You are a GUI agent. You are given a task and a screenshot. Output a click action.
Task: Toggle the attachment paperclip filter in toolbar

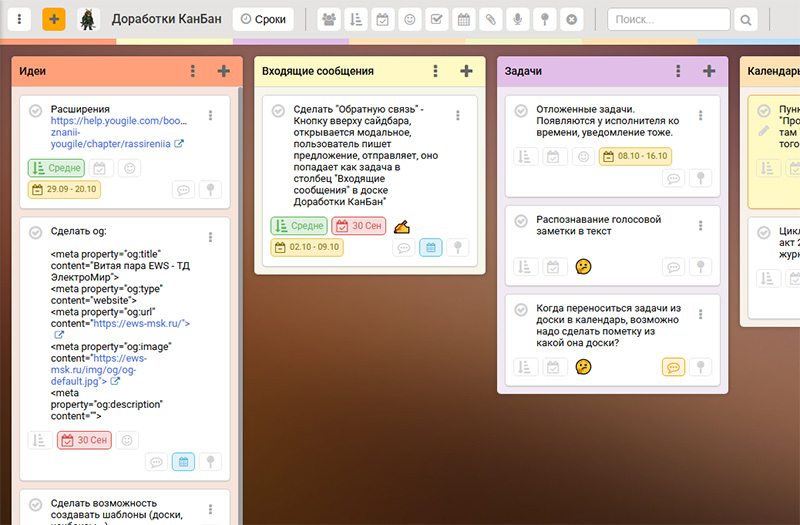pos(491,19)
